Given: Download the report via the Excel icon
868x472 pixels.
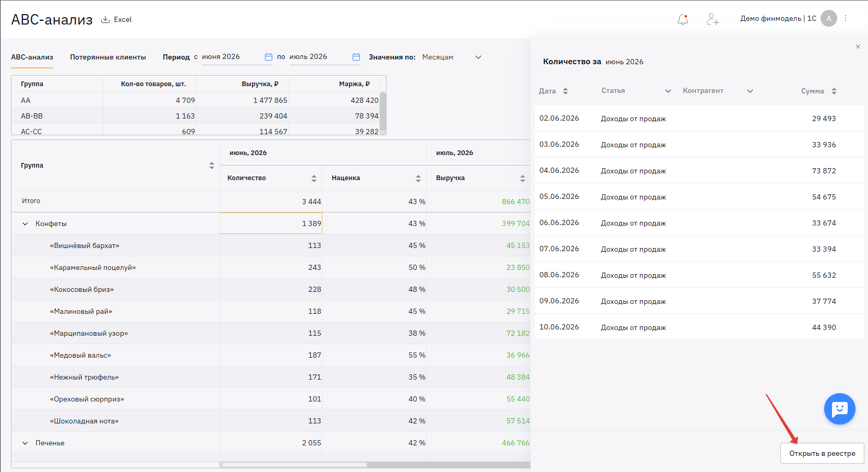Looking at the screenshot, I should [105, 19].
